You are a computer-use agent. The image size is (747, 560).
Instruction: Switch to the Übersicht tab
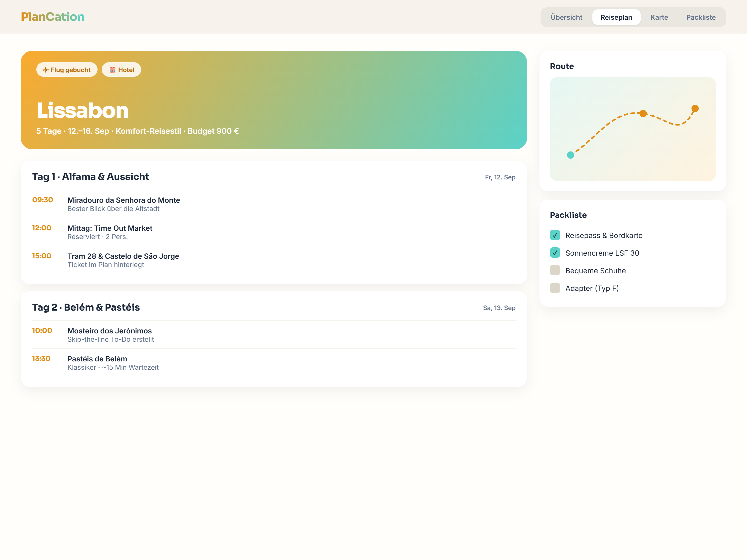click(x=566, y=17)
